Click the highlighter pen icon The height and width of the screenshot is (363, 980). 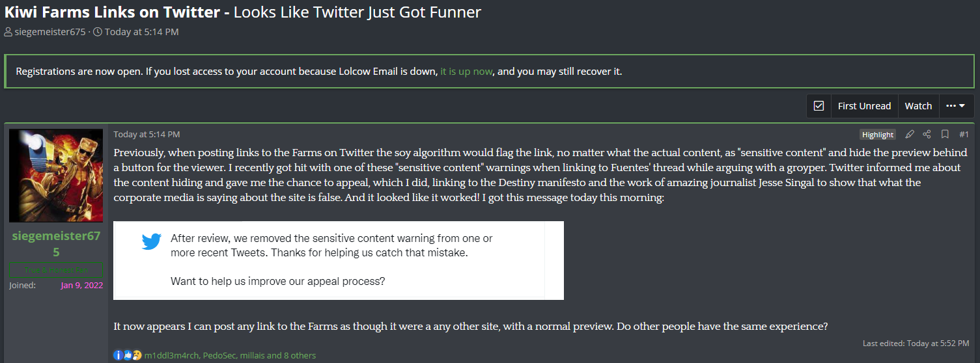coord(910,135)
